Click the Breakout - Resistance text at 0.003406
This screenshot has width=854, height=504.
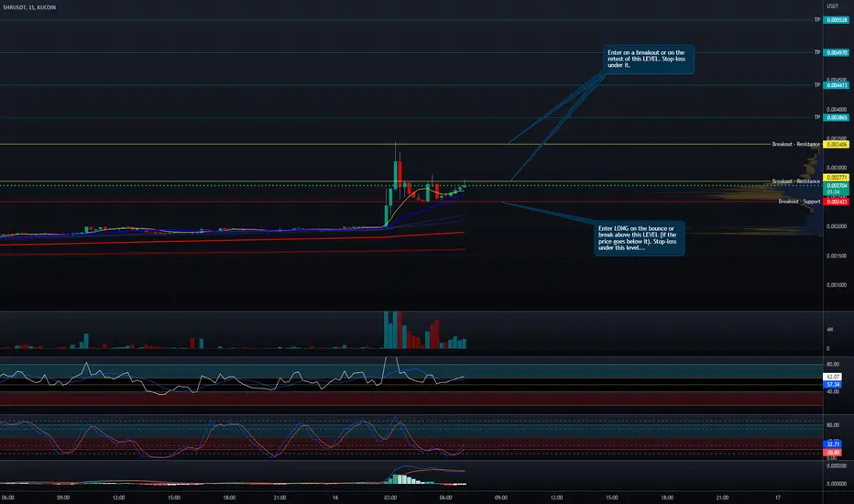(795, 145)
